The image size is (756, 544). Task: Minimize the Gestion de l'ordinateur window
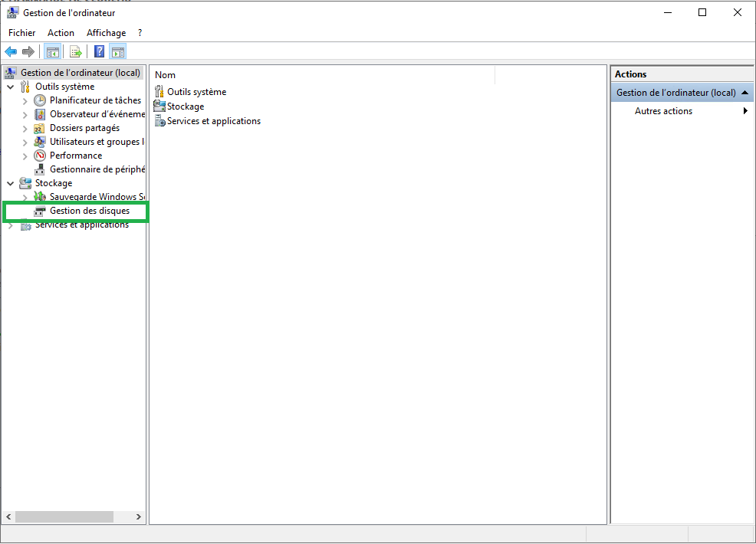point(668,12)
